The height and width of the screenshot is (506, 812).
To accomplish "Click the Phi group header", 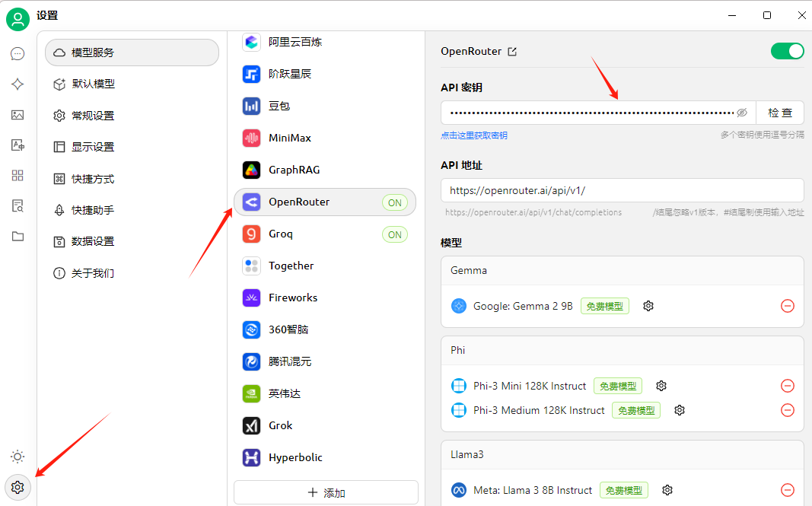I will tap(622, 350).
